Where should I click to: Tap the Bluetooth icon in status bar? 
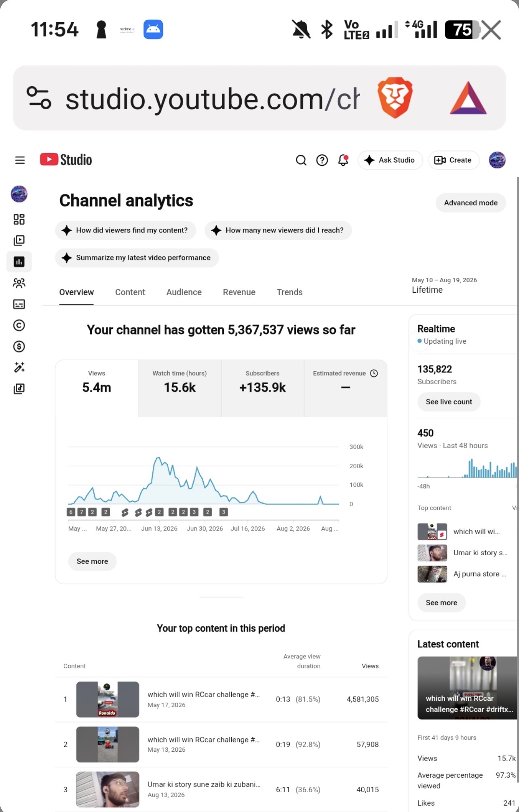pos(327,30)
